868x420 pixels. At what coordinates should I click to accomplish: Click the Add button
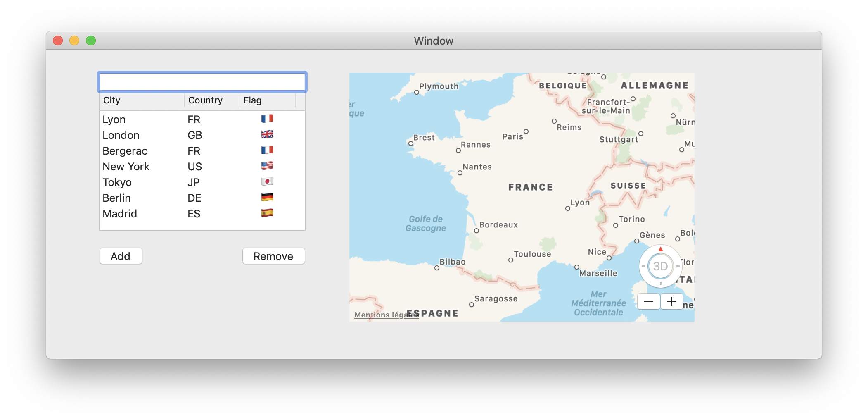(x=121, y=256)
